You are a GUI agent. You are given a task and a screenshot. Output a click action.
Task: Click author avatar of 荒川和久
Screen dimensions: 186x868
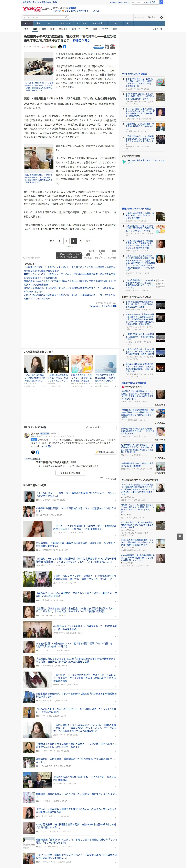(x=26, y=435)
